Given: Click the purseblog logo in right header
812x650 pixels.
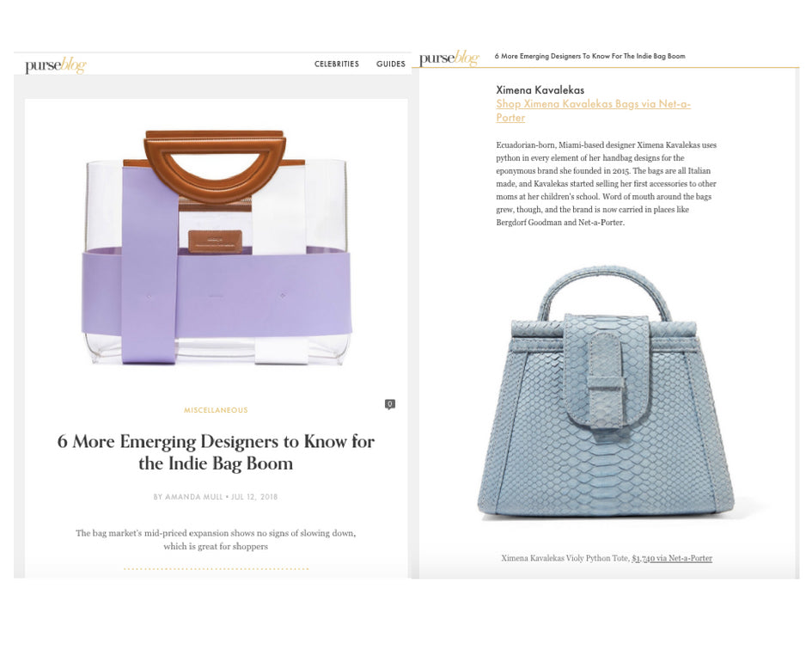Looking at the screenshot, I should 449,58.
